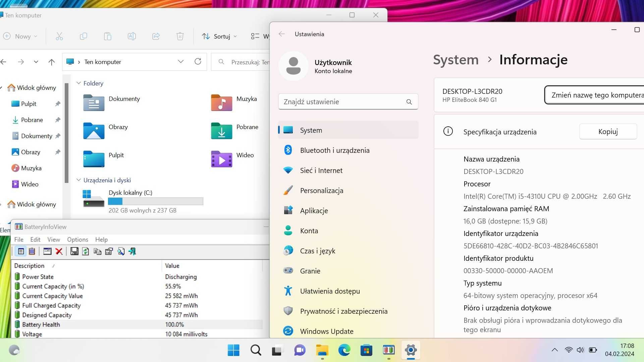This screenshot has height=362, width=644.
Task: Open the File menu in BatteryInfoView
Action: [19, 239]
